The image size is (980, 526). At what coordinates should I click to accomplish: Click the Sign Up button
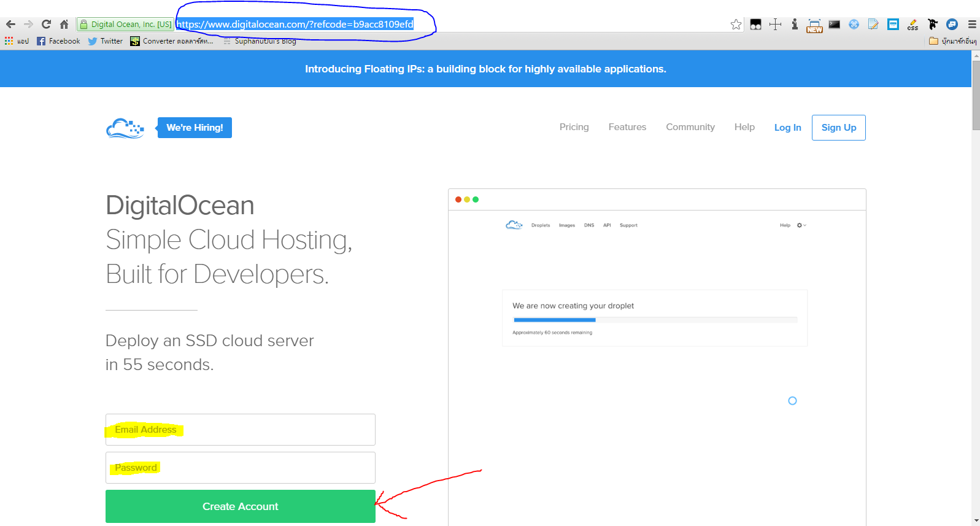coord(839,128)
